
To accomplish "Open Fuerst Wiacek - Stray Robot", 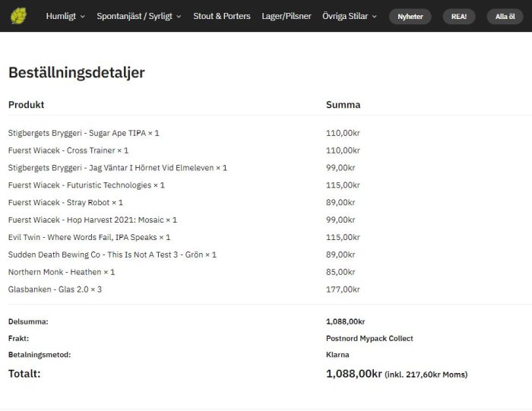I will (x=65, y=202).
